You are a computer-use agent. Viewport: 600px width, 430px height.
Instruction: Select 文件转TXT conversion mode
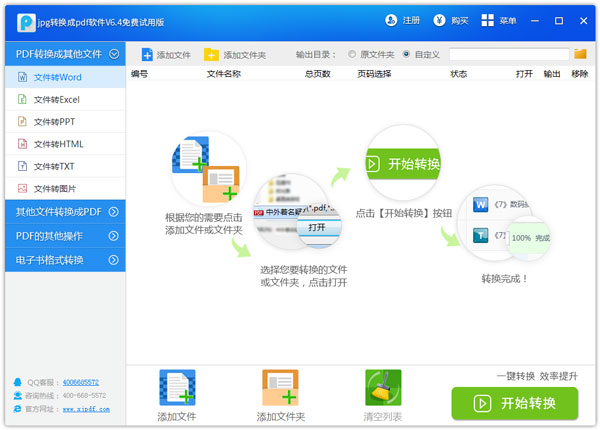point(65,166)
